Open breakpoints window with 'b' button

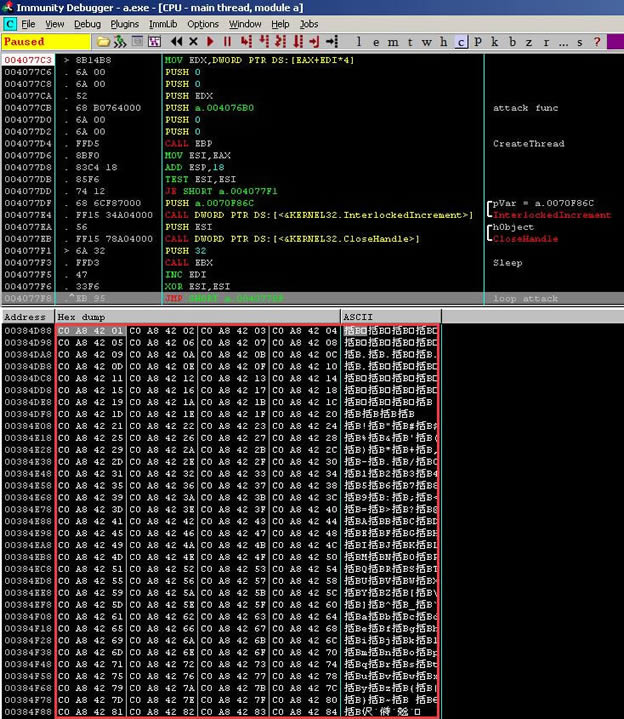point(512,42)
